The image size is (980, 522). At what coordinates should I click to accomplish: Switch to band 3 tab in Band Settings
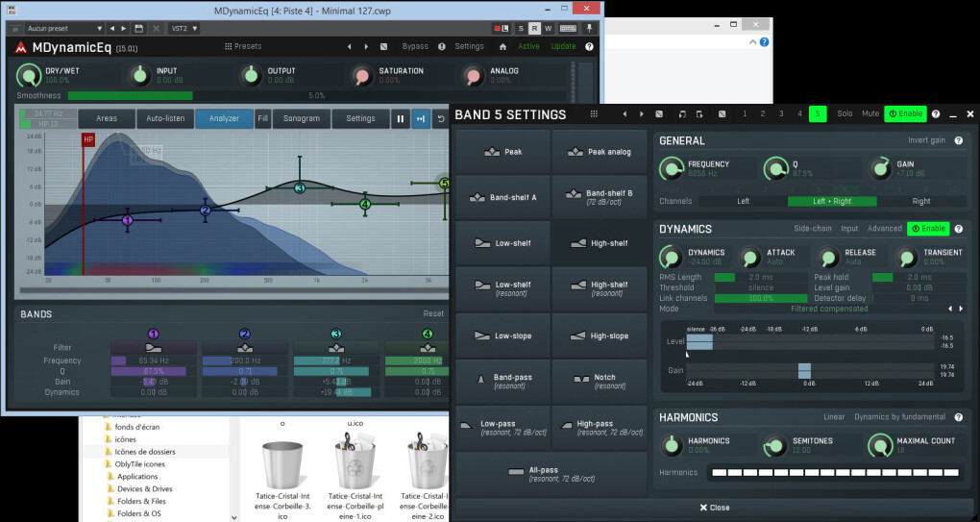[x=780, y=113]
